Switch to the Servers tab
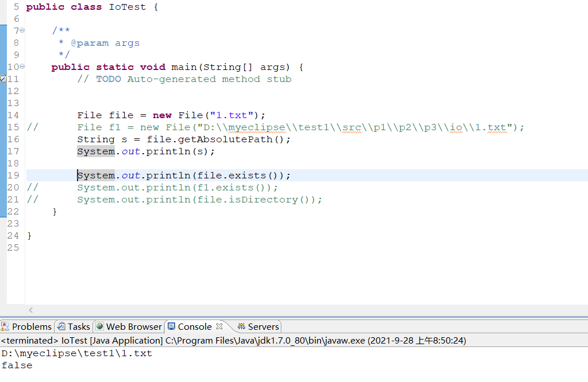The height and width of the screenshot is (382, 588). click(x=264, y=326)
